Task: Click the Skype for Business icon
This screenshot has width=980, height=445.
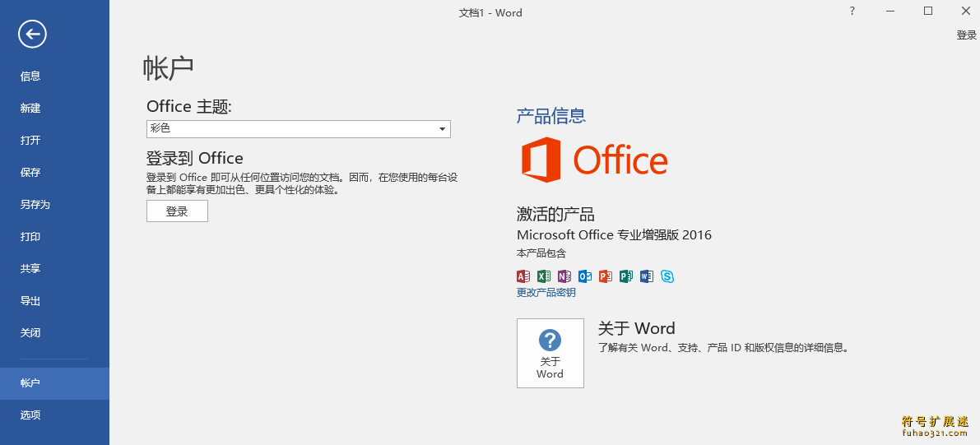Action: 666,276
